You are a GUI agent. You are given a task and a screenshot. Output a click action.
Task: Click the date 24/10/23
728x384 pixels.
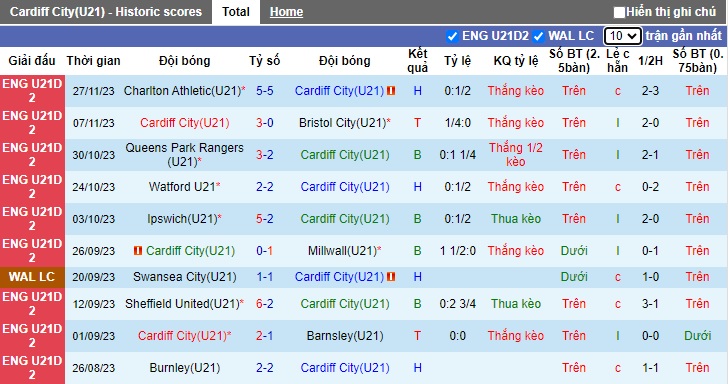tap(93, 187)
